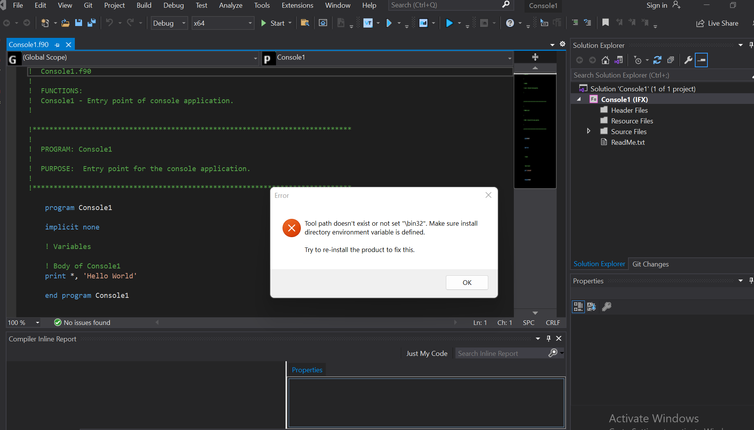Select the Properties tab in Inline Report

click(x=307, y=370)
